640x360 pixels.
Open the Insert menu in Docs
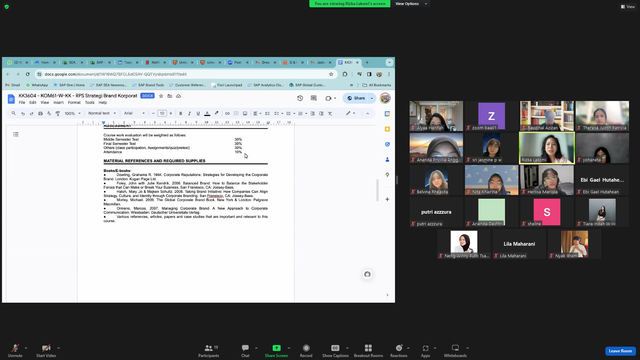click(x=58, y=102)
